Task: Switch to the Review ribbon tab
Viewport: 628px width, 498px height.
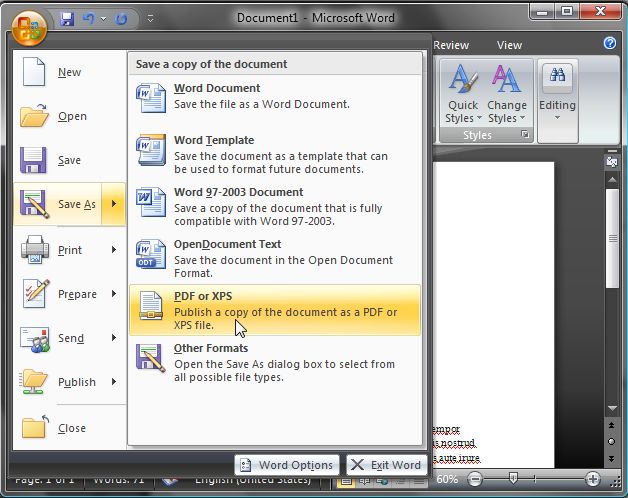Action: (451, 45)
